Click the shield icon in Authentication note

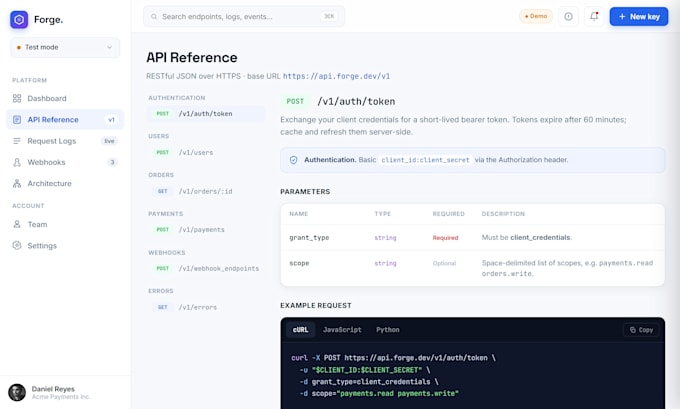(x=294, y=160)
